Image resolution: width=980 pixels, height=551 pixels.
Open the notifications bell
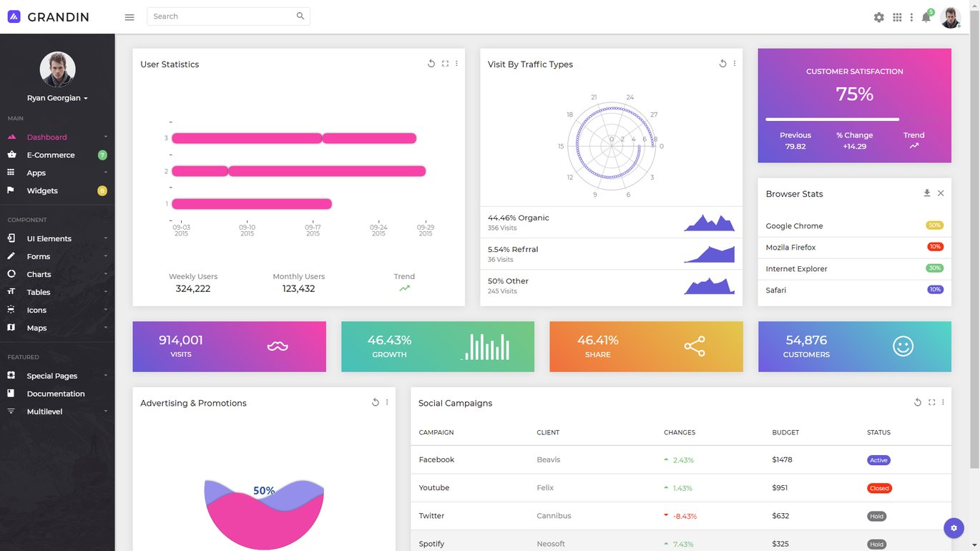coord(926,17)
